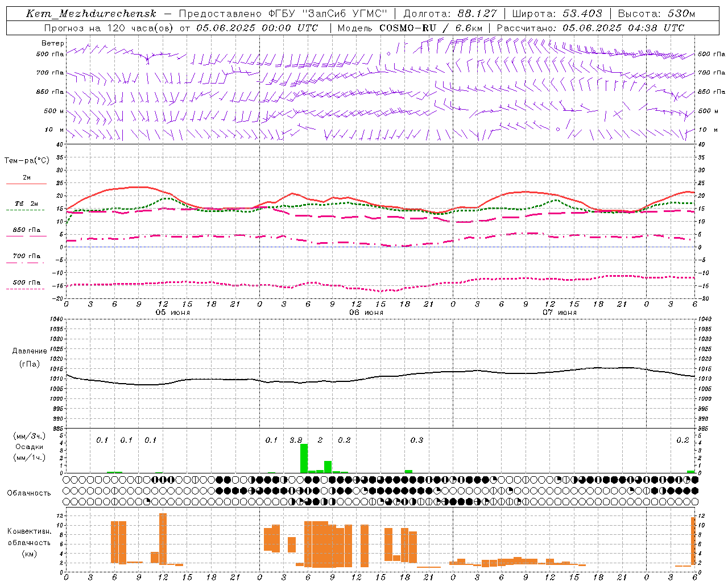
Task: Click the 'Ветер' wind panel label
Action: [53, 43]
